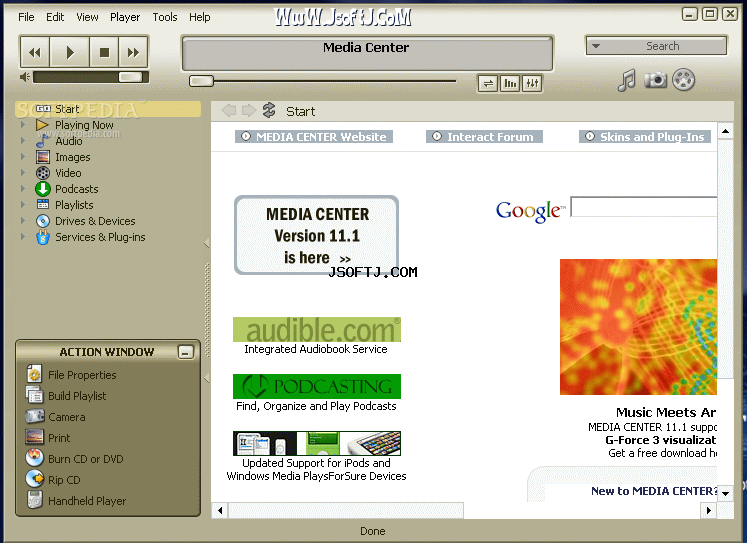This screenshot has height=543, width=747.
Task: Skip to next track button
Action: tap(133, 52)
